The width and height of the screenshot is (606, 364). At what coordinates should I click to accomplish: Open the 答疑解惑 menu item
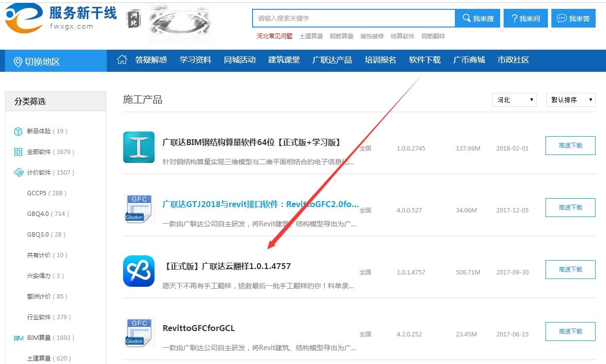coord(151,60)
